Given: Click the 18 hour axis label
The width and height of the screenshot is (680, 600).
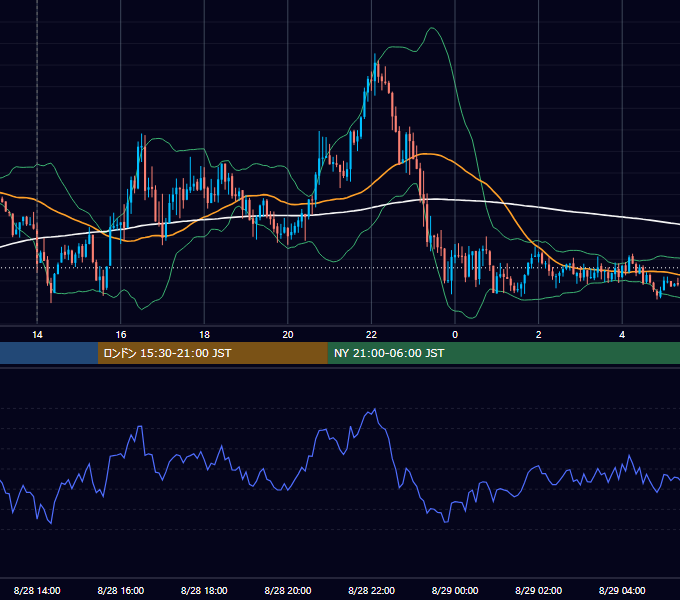Looking at the screenshot, I should click(204, 334).
